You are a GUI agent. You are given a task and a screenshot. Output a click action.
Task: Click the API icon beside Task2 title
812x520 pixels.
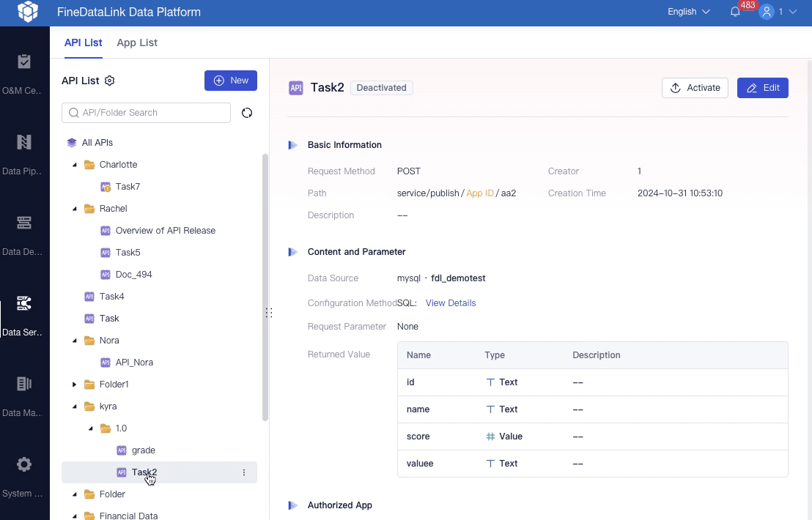pos(295,88)
